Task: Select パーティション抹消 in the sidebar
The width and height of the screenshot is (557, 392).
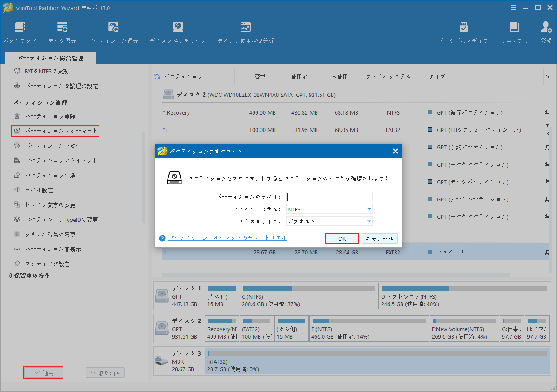Action: pyautogui.click(x=48, y=175)
